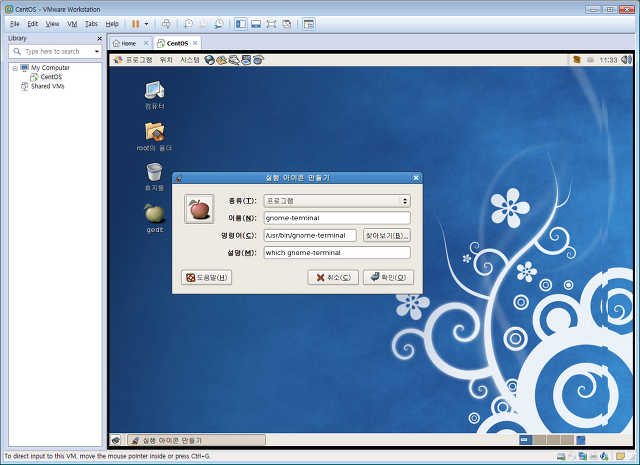
Task: Click the Unity mode toolbar icon
Action: pyautogui.click(x=287, y=24)
